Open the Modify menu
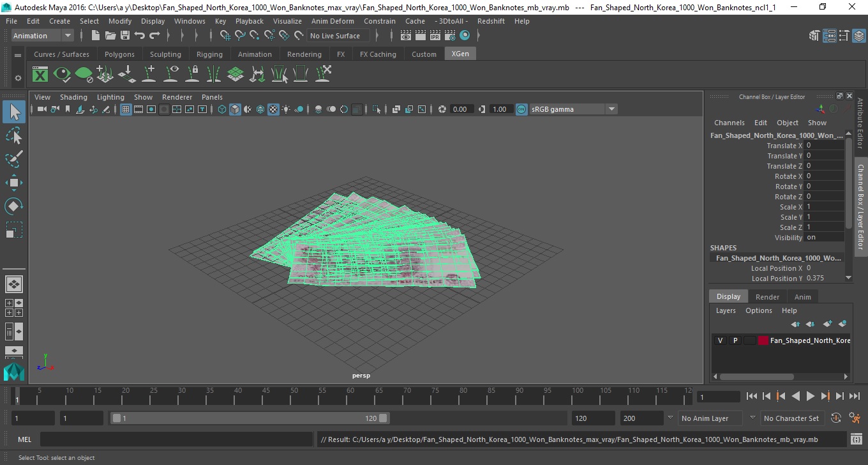This screenshot has width=868, height=465. 120,21
